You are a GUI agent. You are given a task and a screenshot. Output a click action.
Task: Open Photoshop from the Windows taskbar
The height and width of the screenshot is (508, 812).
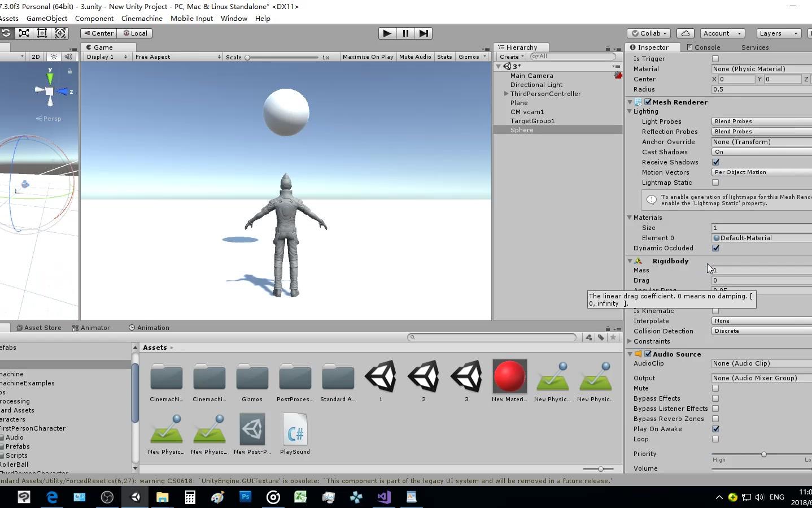(245, 497)
